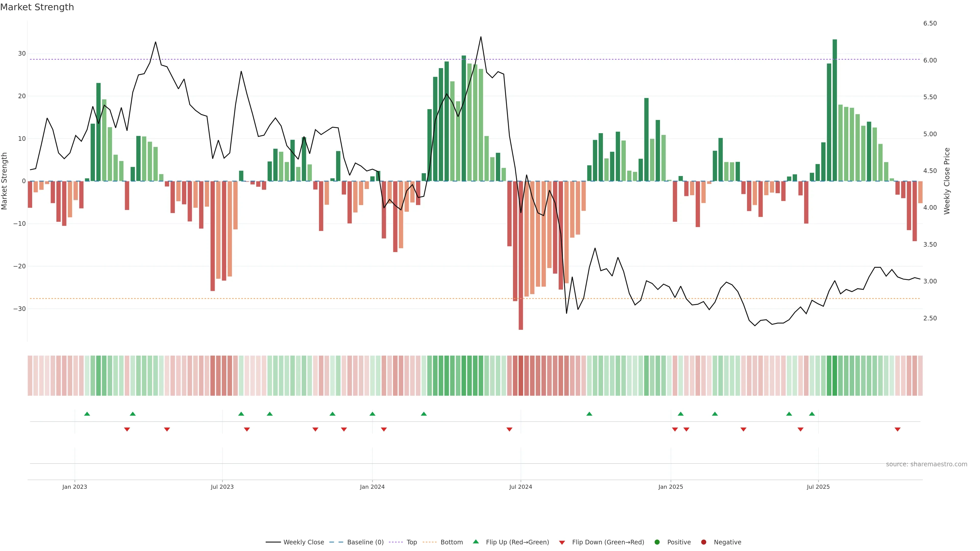This screenshot has height=551, width=980.
Task: Click the source: sharemaestro.com text
Action: pyautogui.click(x=926, y=464)
